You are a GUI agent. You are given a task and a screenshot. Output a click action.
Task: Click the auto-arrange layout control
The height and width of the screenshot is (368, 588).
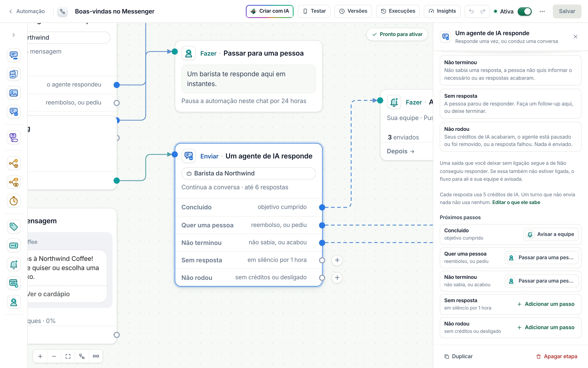(82, 356)
